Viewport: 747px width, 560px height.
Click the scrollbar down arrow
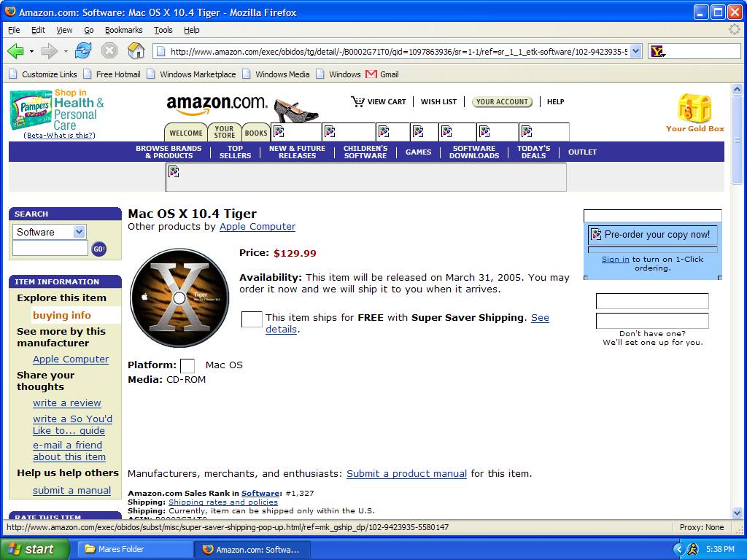pos(737,513)
